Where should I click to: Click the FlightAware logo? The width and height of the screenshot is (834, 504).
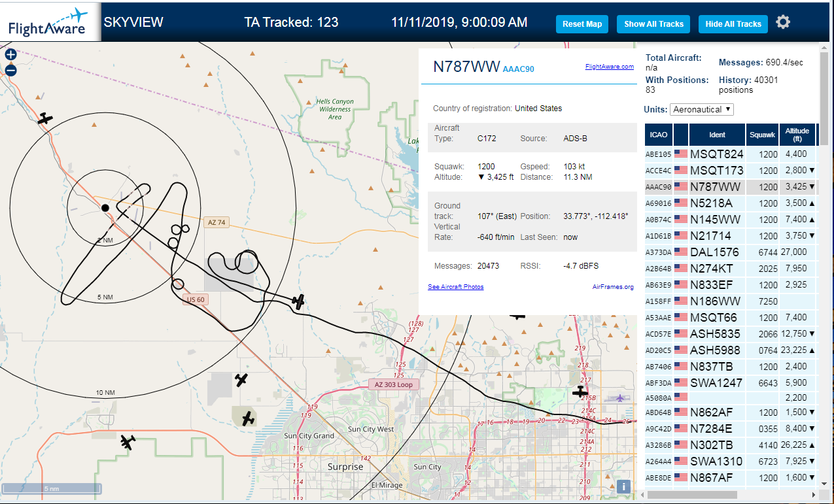coord(50,22)
